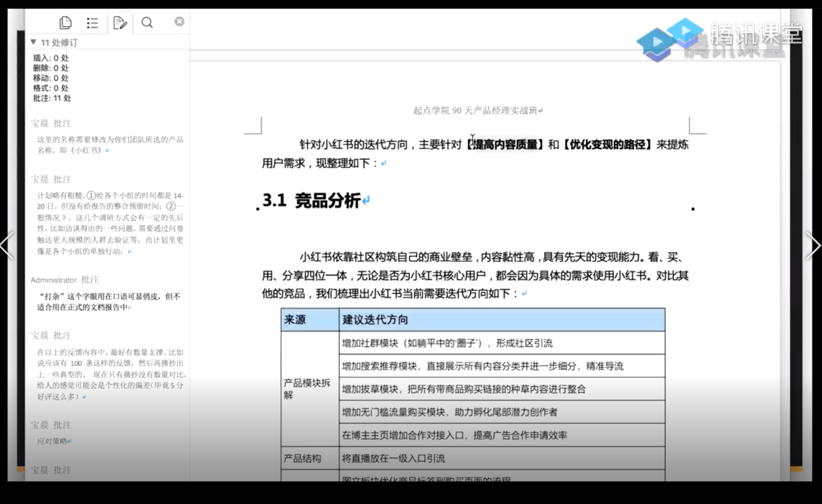Click the bold text 优化变现的路径
822x504 pixels.
[x=607, y=144]
